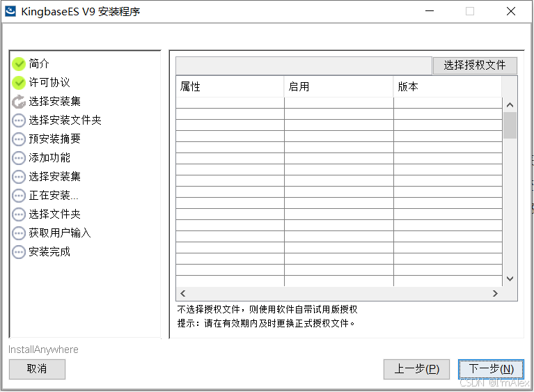The width and height of the screenshot is (534, 392).
Task: Click the 属性 column header
Action: click(230, 86)
